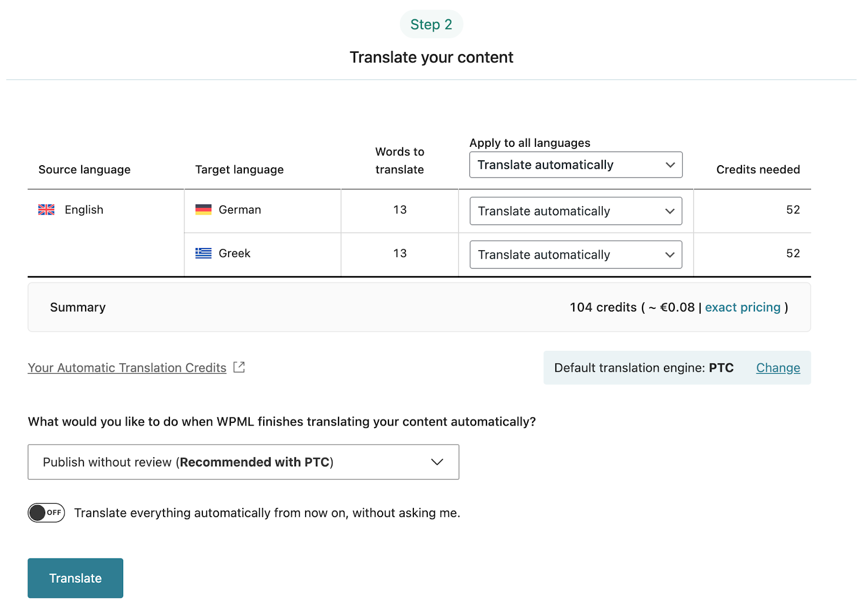Open Your Automatic Translation Credits link
861x616 pixels.
(x=127, y=368)
